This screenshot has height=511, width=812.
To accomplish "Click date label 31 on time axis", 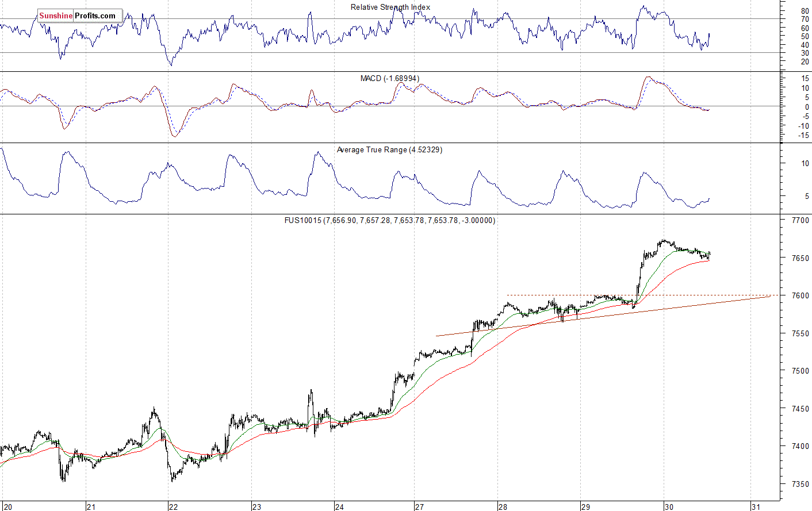I will click(757, 507).
